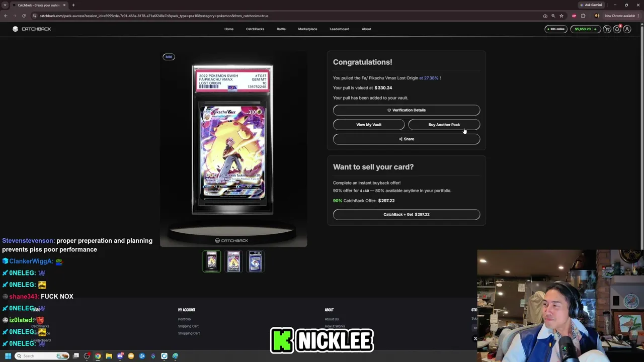Viewport: 644px width, 362px height.
Task: Share the pulled card
Action: coord(407,139)
